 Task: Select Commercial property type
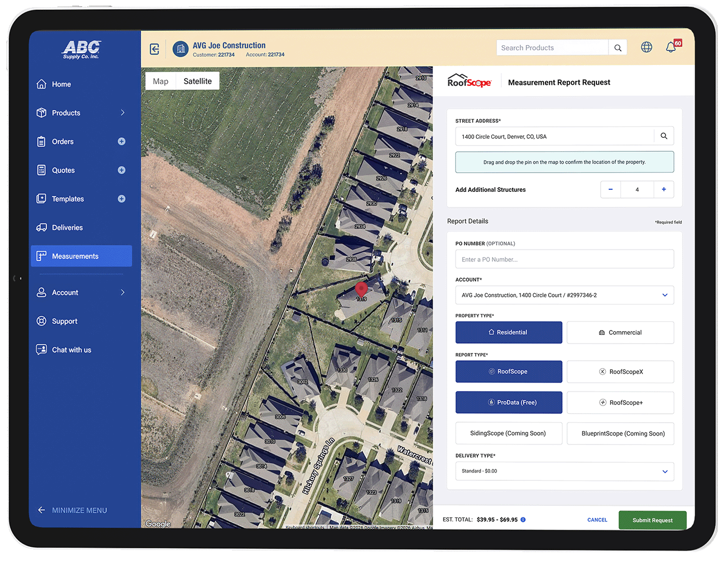[620, 333]
